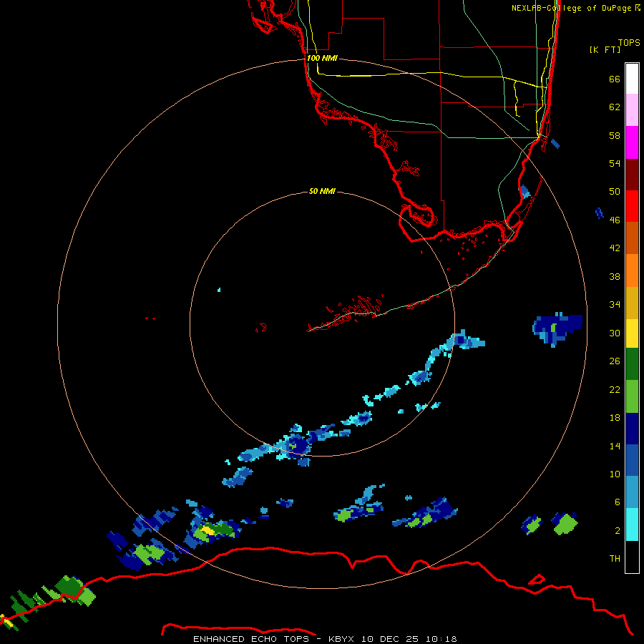Click the "NEXLAB-College of DuPage" credit text
644x644 pixels.
[x=571, y=8]
